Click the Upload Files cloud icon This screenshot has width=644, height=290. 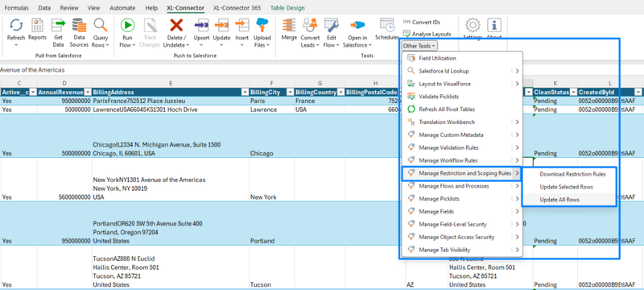[x=262, y=25]
